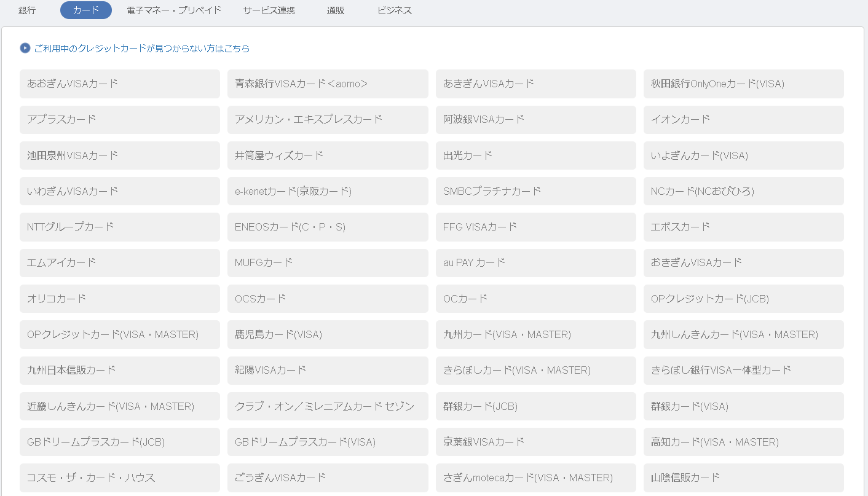Viewport: 868px width, 496px height.
Task: Click the blue arrow icon beside the help link
Action: point(25,48)
